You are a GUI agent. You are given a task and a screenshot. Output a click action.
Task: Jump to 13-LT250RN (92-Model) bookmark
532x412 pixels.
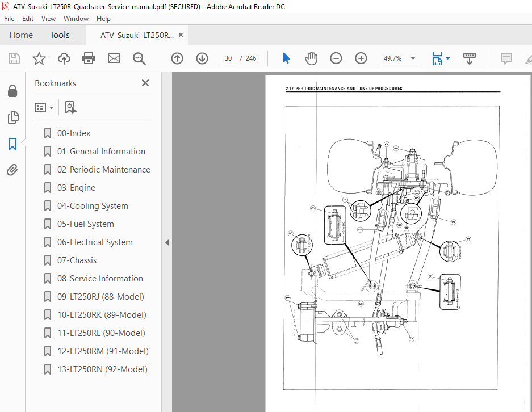point(102,369)
